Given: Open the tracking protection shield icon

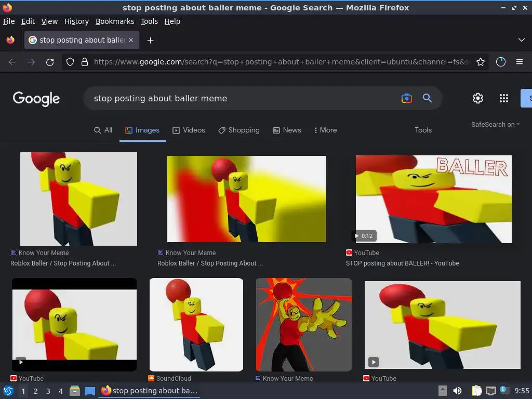Looking at the screenshot, I should pos(70,62).
